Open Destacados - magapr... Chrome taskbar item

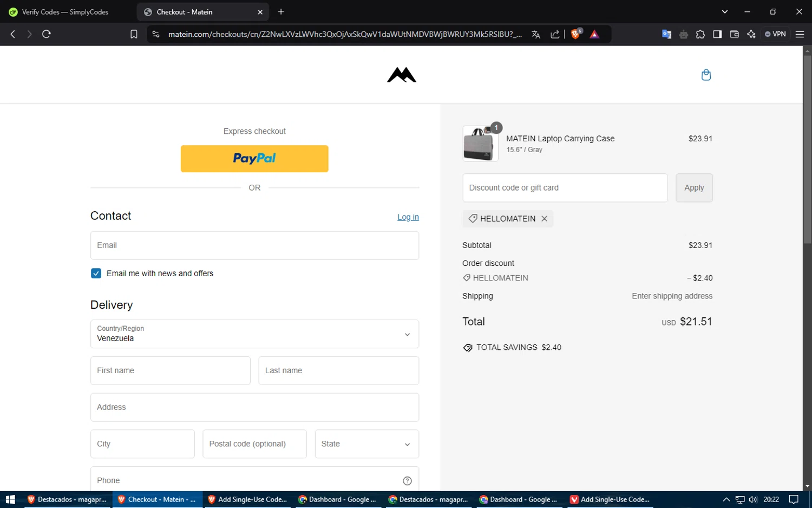pyautogui.click(x=428, y=499)
